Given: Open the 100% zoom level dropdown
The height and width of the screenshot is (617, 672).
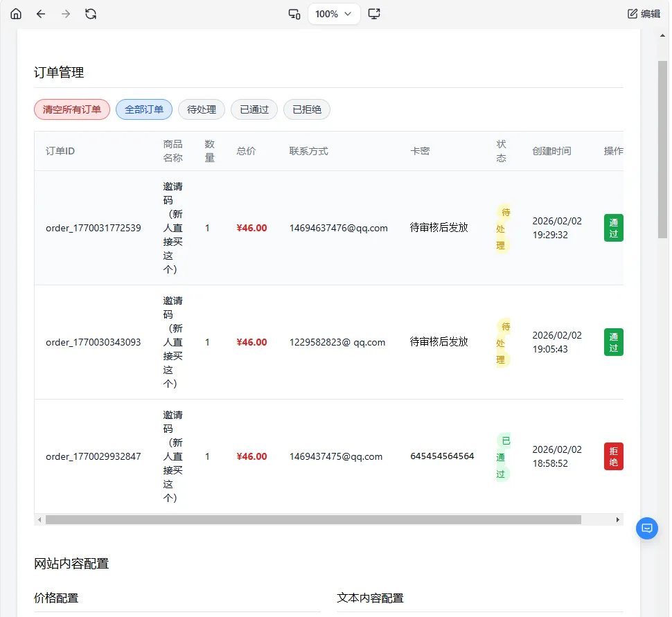Looking at the screenshot, I should tap(334, 13).
